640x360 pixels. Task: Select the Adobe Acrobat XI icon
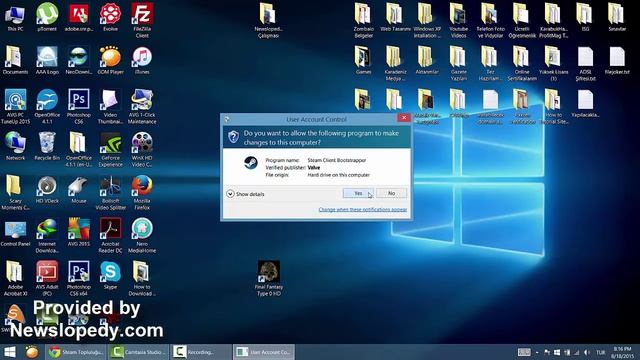pos(15,279)
